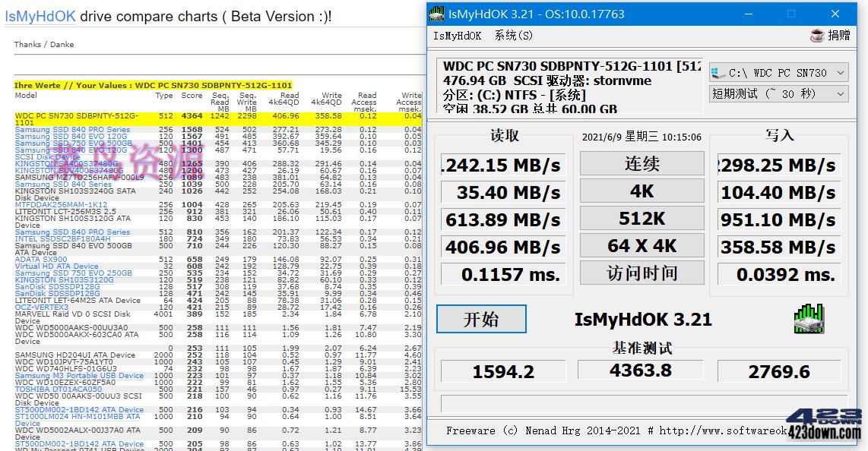Open the IsMyHdOK menu
868x451 pixels.
pos(456,35)
